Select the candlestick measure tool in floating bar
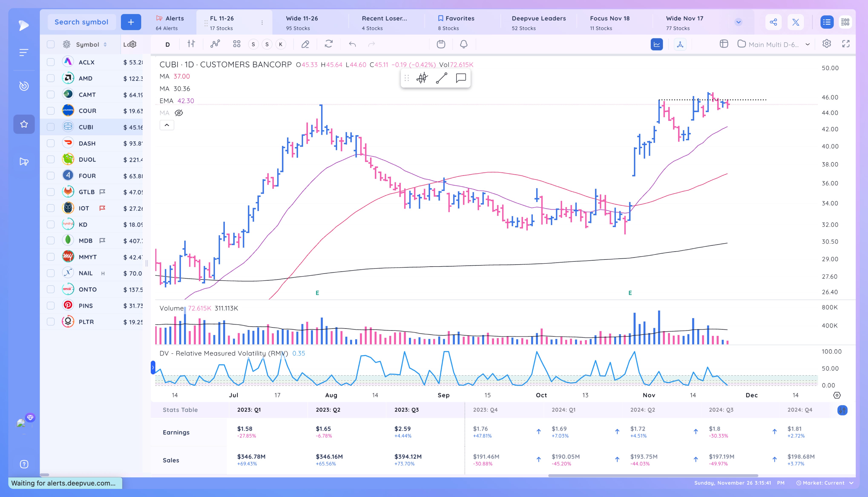Image resolution: width=868 pixels, height=497 pixels. coord(422,78)
